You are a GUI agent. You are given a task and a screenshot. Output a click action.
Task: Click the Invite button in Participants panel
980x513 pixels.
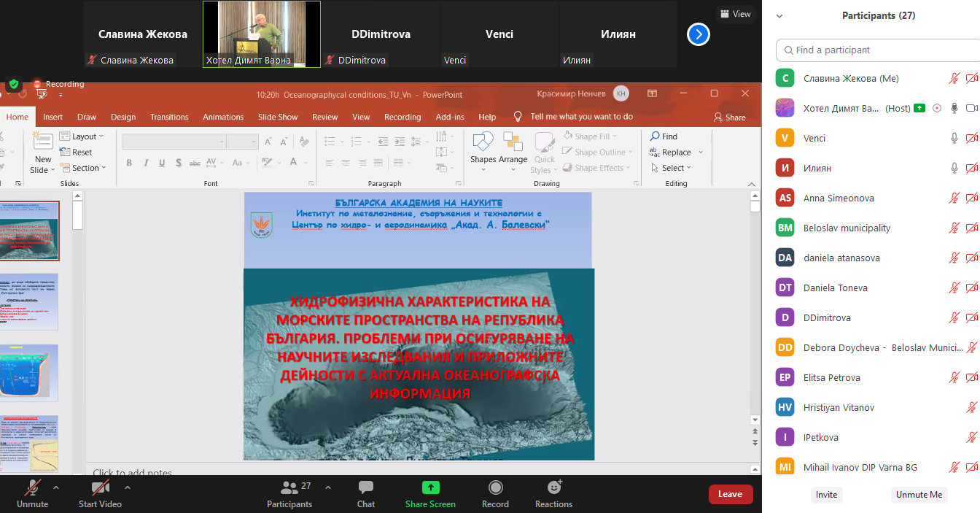click(826, 495)
